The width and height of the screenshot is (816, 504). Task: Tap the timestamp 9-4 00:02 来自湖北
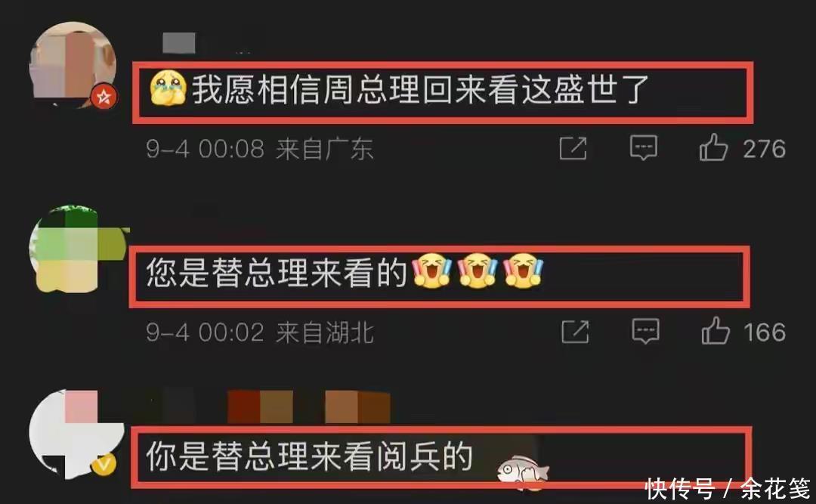[x=260, y=332]
